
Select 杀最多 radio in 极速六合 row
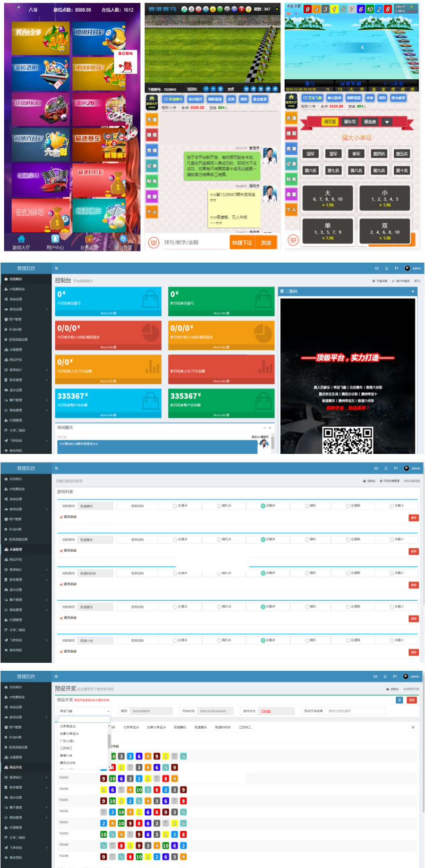pos(263,640)
